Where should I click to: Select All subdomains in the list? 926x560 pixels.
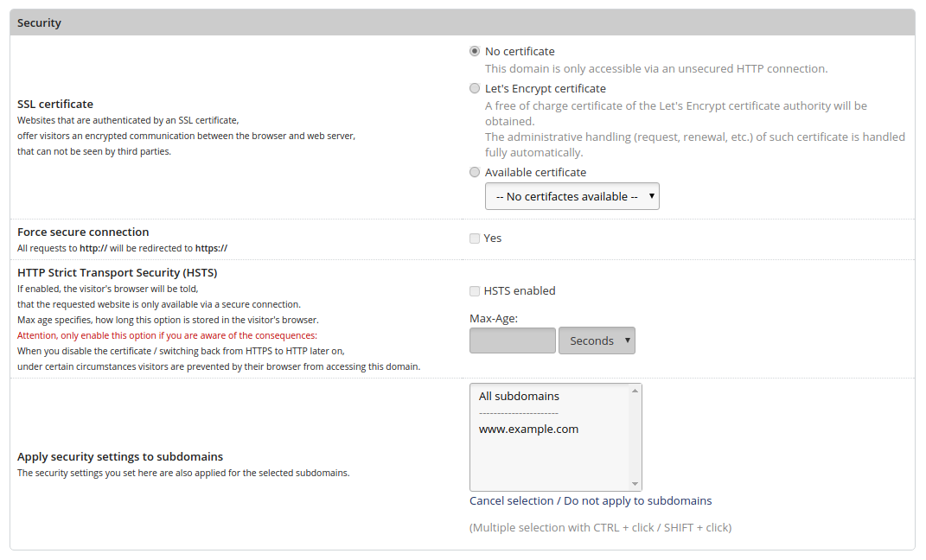519,396
